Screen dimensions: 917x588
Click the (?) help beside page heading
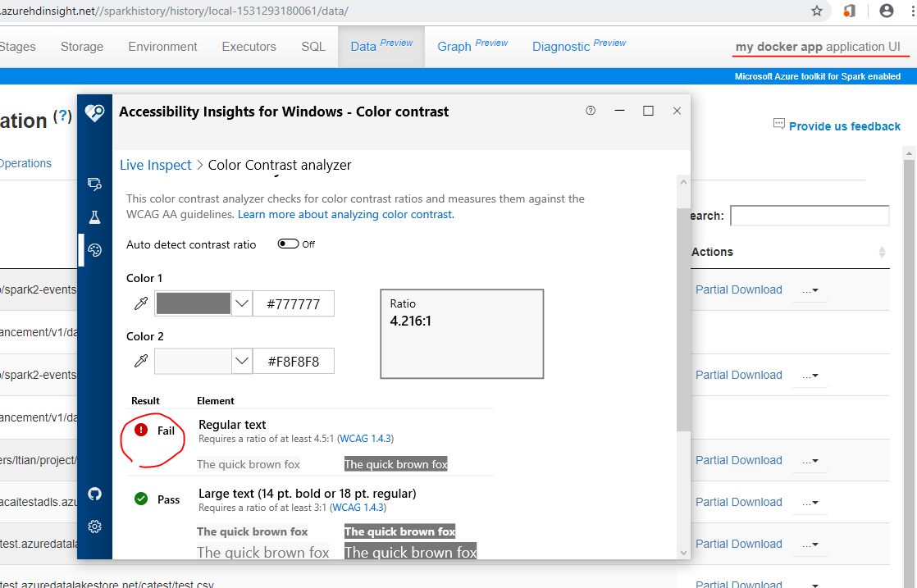coord(62,116)
